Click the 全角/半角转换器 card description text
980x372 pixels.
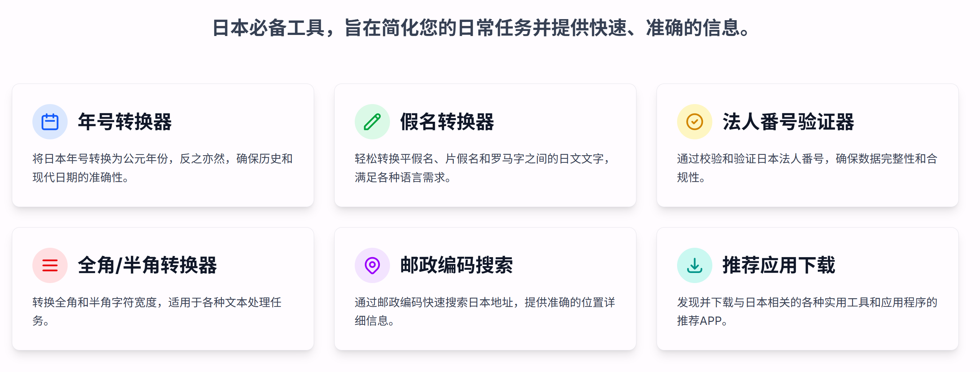[157, 312]
